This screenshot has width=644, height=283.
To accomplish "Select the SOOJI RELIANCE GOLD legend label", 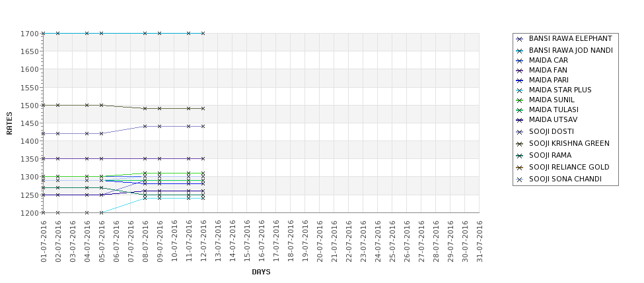I will pyautogui.click(x=569, y=168).
